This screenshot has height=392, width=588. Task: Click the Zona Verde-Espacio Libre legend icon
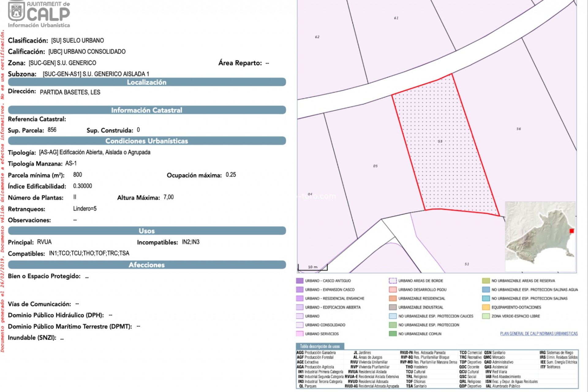click(486, 316)
